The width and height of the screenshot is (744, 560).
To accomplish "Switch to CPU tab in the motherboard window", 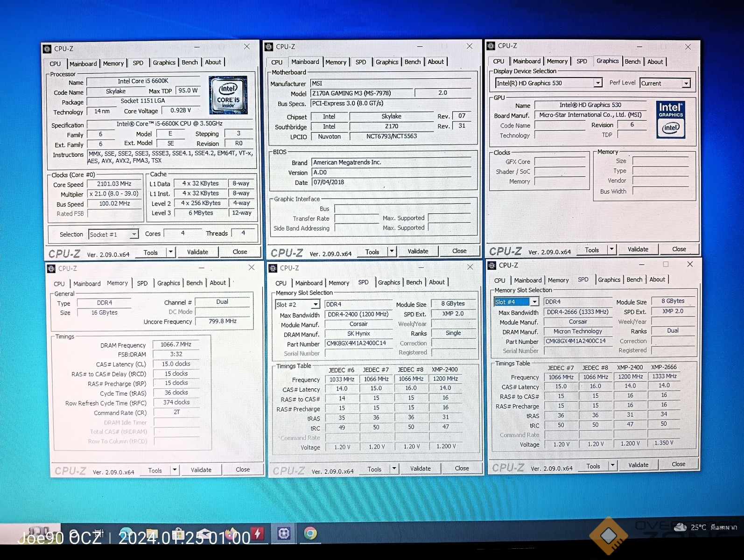I will [x=277, y=62].
